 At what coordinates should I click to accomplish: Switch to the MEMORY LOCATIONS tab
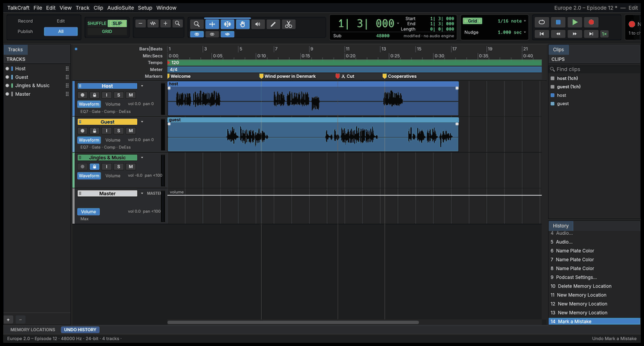pos(32,330)
